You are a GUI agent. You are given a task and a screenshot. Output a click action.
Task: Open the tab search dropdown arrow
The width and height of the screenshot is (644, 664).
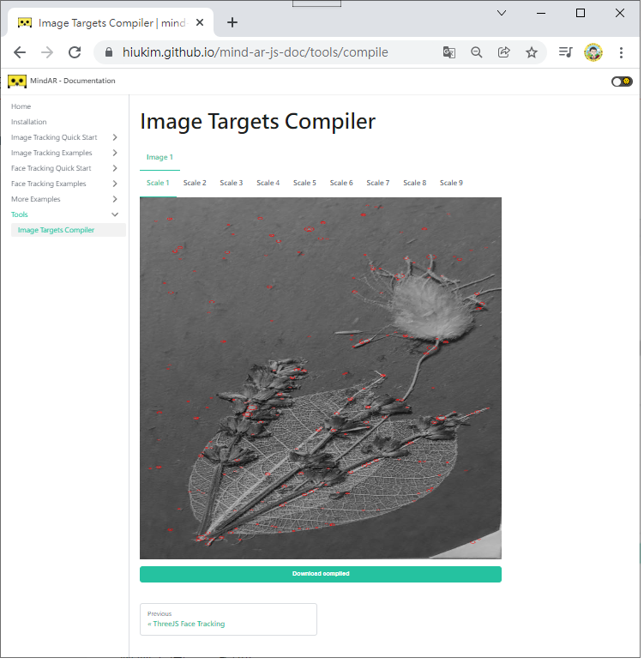tap(502, 13)
